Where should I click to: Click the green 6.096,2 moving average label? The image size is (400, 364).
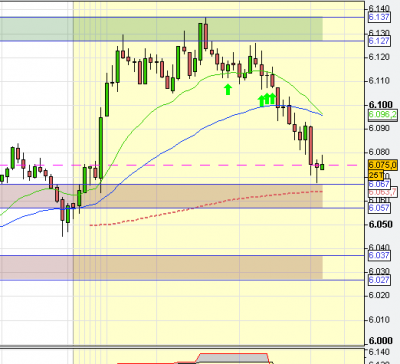point(383,115)
